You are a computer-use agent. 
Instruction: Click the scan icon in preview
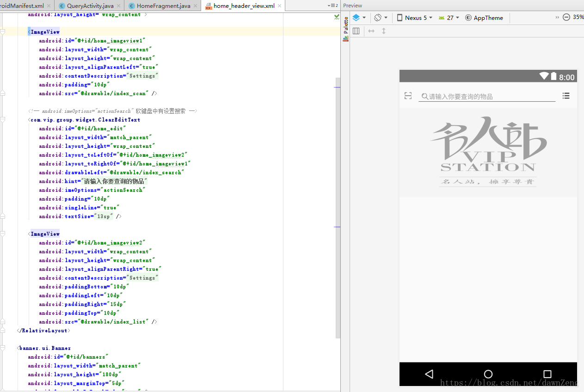click(408, 96)
